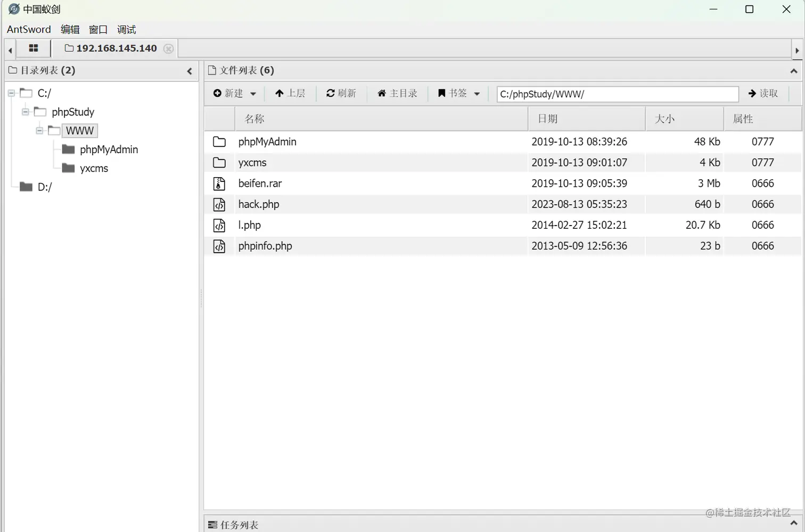Select phpMyAdmin in the directory tree
This screenshot has width=805, height=532.
[x=109, y=149]
